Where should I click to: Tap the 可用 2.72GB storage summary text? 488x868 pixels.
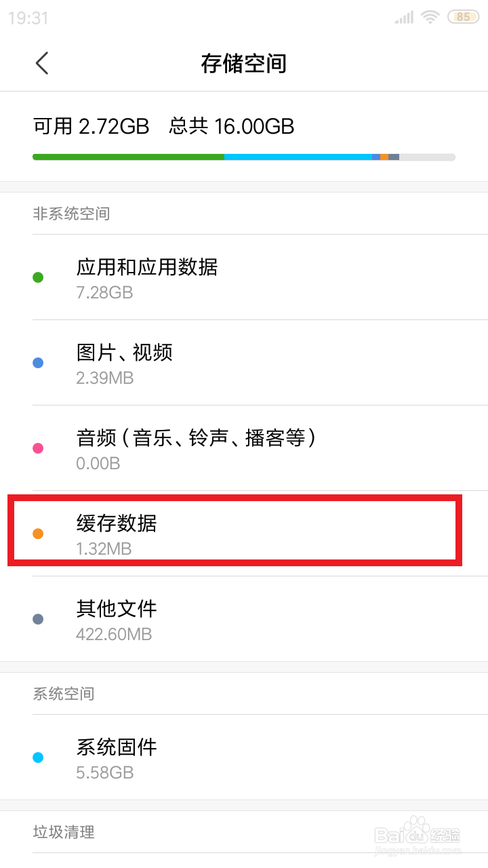163,127
